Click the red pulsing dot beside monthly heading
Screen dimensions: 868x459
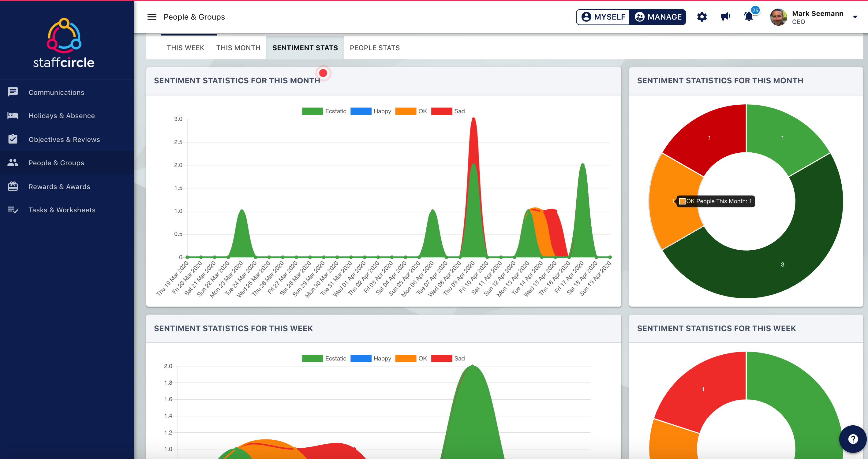pyautogui.click(x=323, y=73)
